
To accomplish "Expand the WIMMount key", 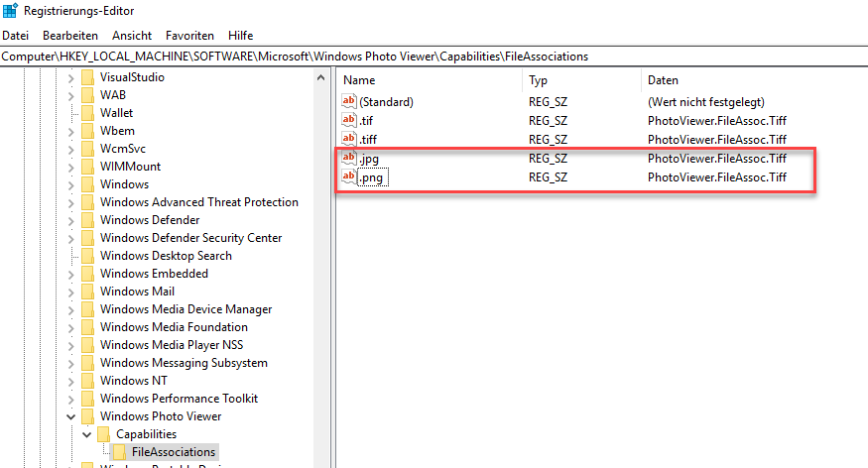I will (x=70, y=167).
